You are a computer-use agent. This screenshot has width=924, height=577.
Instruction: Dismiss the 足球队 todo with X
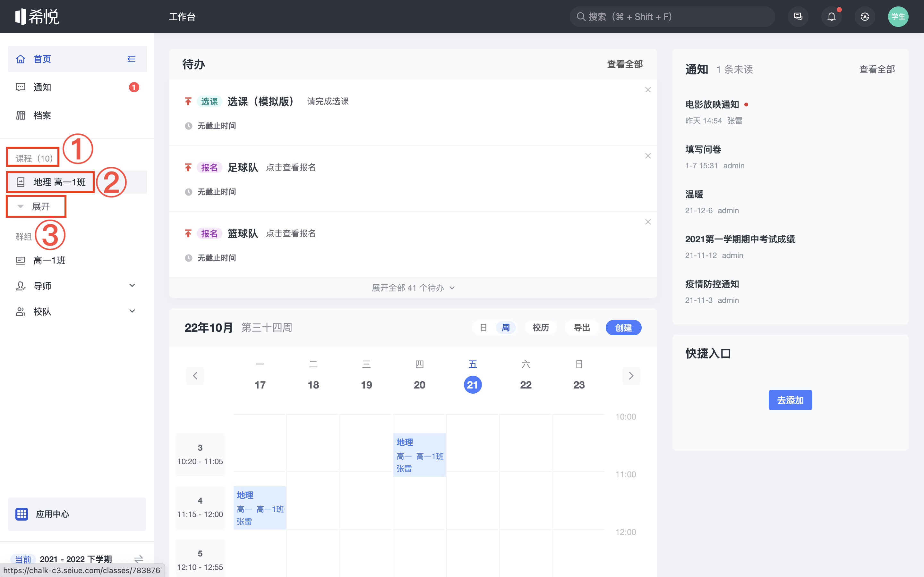coord(648,156)
